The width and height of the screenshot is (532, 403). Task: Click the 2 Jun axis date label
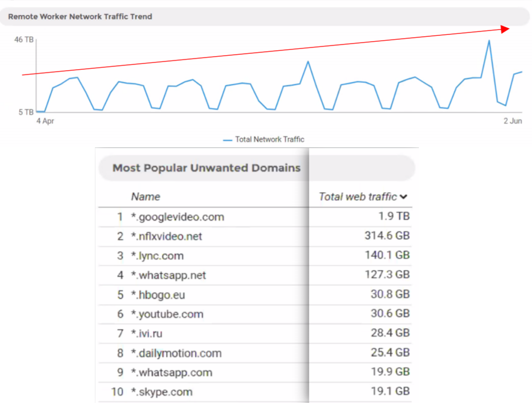513,121
